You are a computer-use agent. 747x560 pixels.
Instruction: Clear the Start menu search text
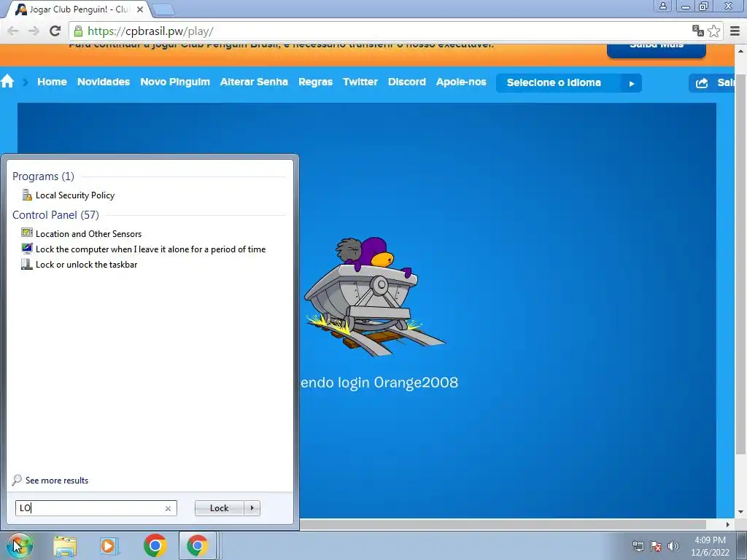(x=169, y=508)
